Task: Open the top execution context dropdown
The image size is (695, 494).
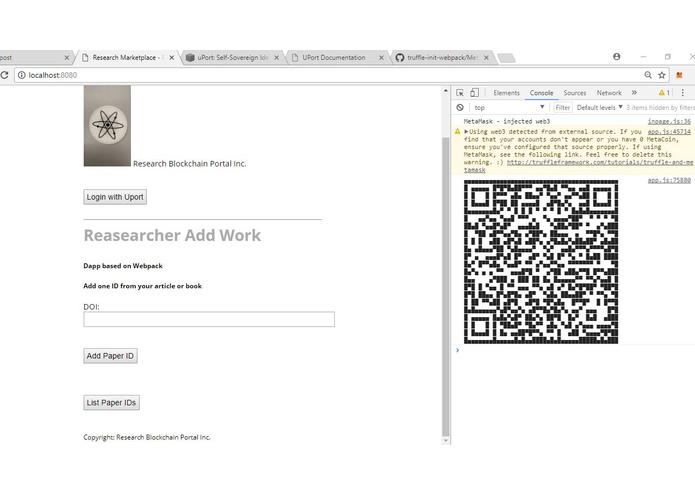Action: 509,107
